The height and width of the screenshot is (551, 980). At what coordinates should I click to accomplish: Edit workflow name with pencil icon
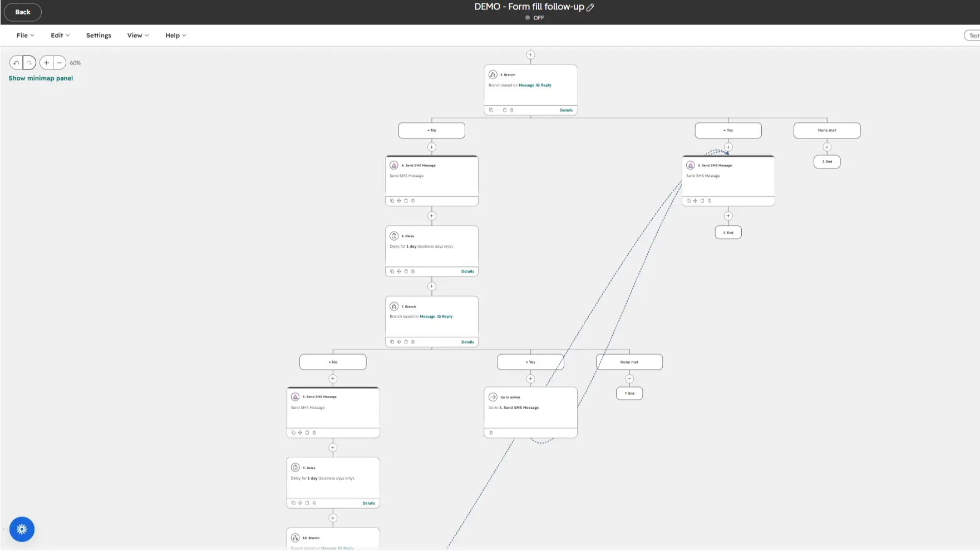click(x=590, y=7)
